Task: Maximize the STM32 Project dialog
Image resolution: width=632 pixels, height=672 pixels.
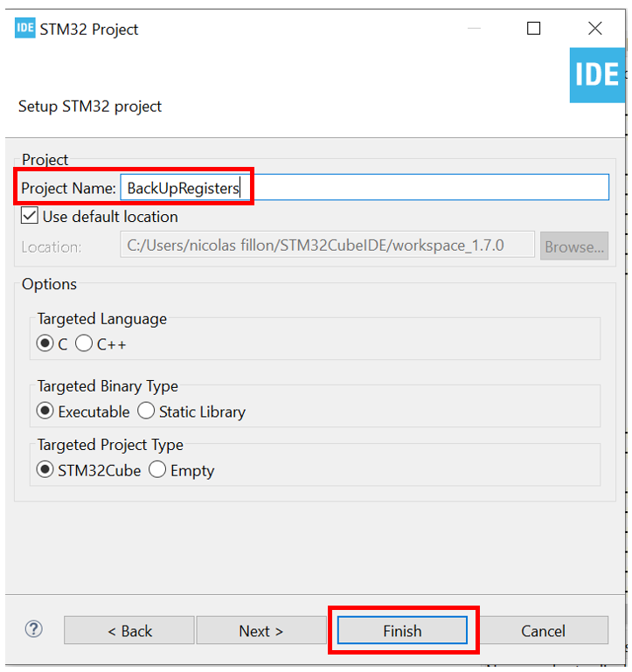Action: [x=533, y=29]
